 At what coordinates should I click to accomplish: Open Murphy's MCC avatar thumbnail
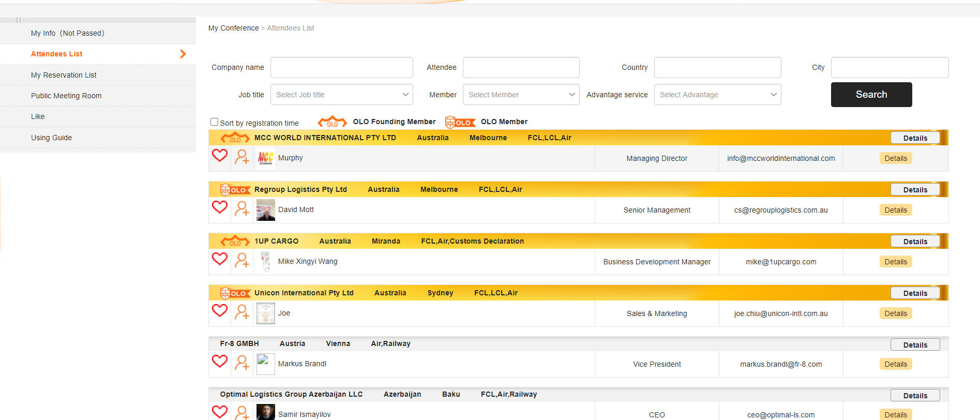(x=266, y=158)
